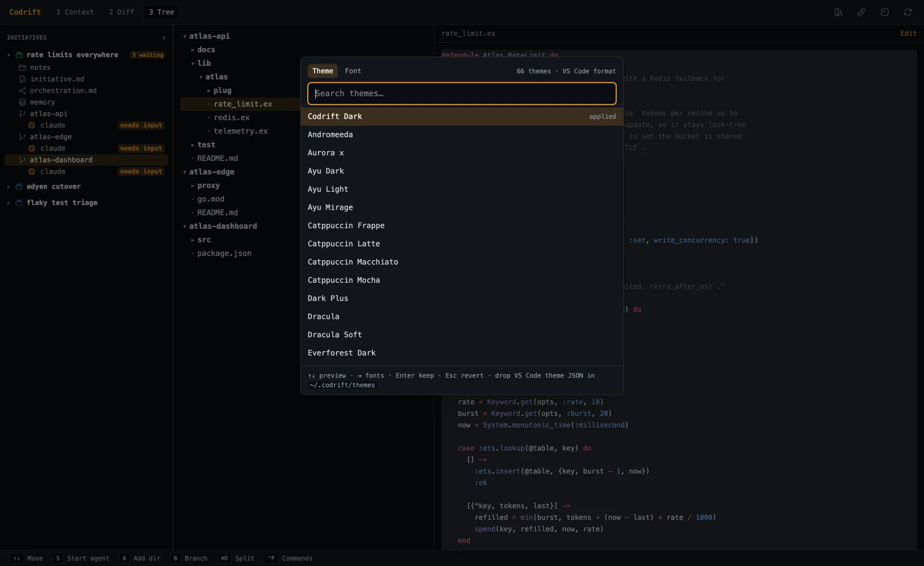Image resolution: width=924 pixels, height=566 pixels.
Task: Expand the adyen cutover initiative
Action: [8, 187]
